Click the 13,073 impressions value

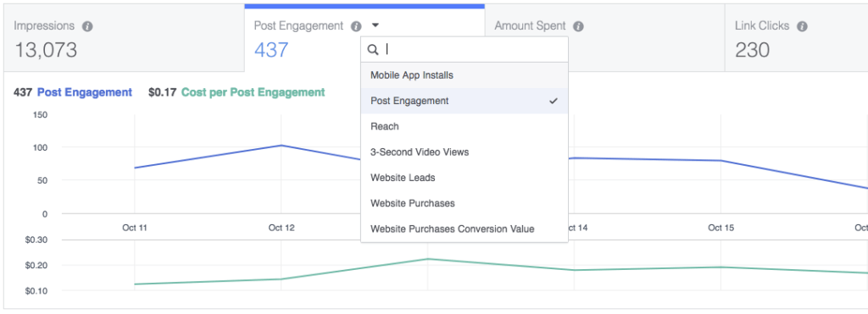pos(46,50)
